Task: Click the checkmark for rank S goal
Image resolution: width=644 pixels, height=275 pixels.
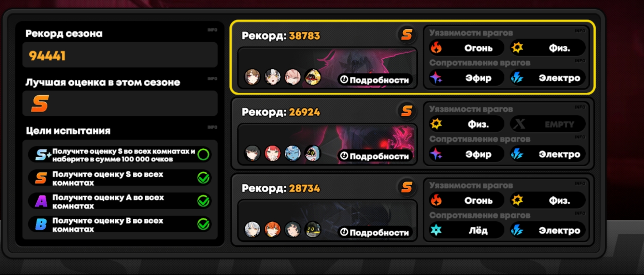Action: 203,178
